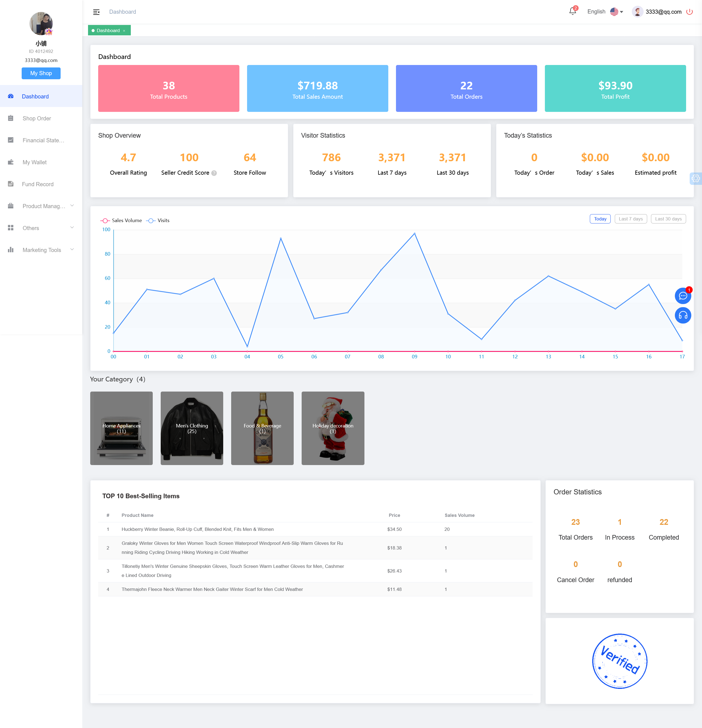The image size is (702, 728).
Task: Toggle Visits series in chart legend
Action: point(158,221)
